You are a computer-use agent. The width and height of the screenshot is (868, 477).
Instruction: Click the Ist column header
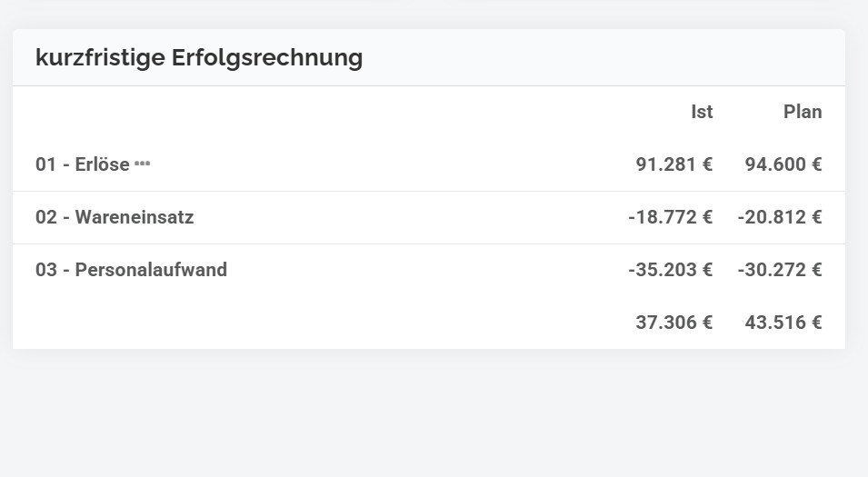(x=702, y=112)
